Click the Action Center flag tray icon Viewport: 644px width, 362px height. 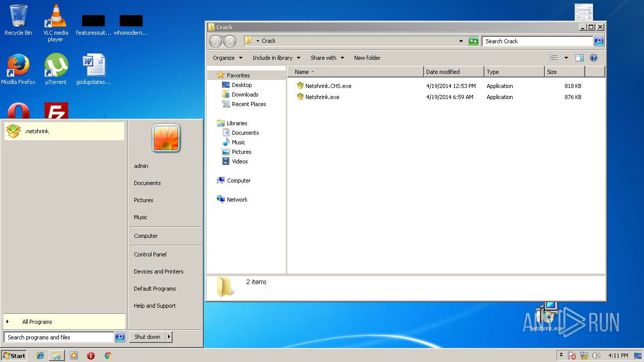(x=572, y=355)
